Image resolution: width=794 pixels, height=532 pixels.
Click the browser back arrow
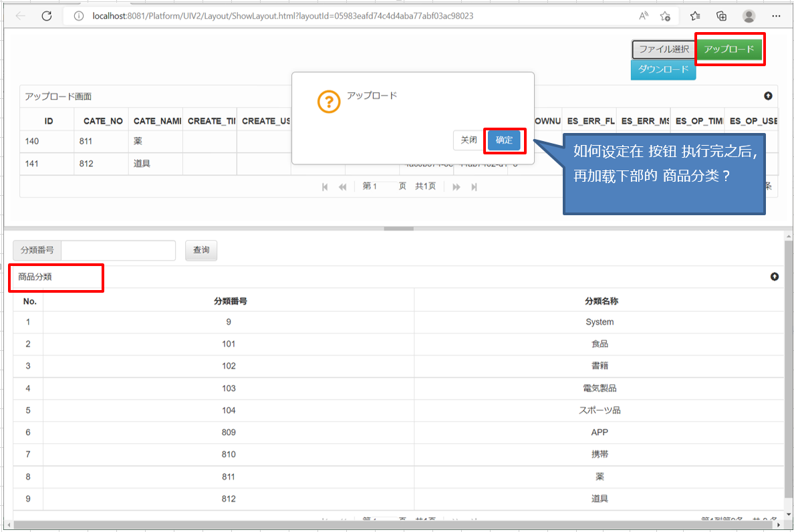[x=20, y=16]
